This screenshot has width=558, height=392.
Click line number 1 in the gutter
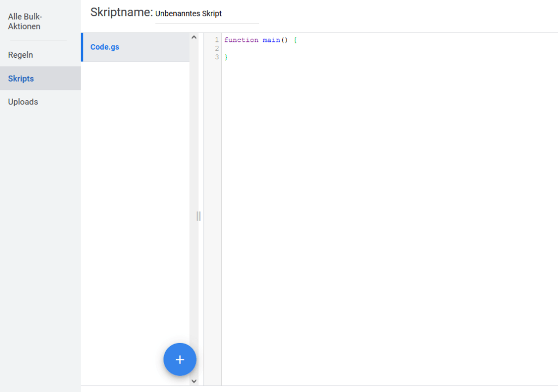[216, 40]
